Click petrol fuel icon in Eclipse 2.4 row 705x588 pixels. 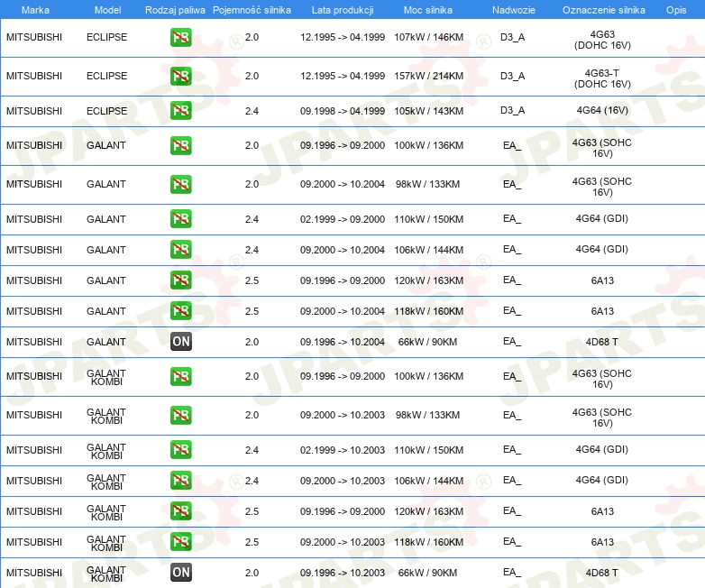180,111
